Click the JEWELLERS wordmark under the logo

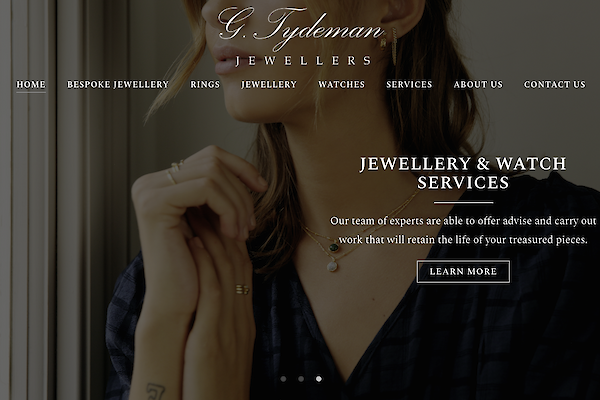click(x=303, y=61)
